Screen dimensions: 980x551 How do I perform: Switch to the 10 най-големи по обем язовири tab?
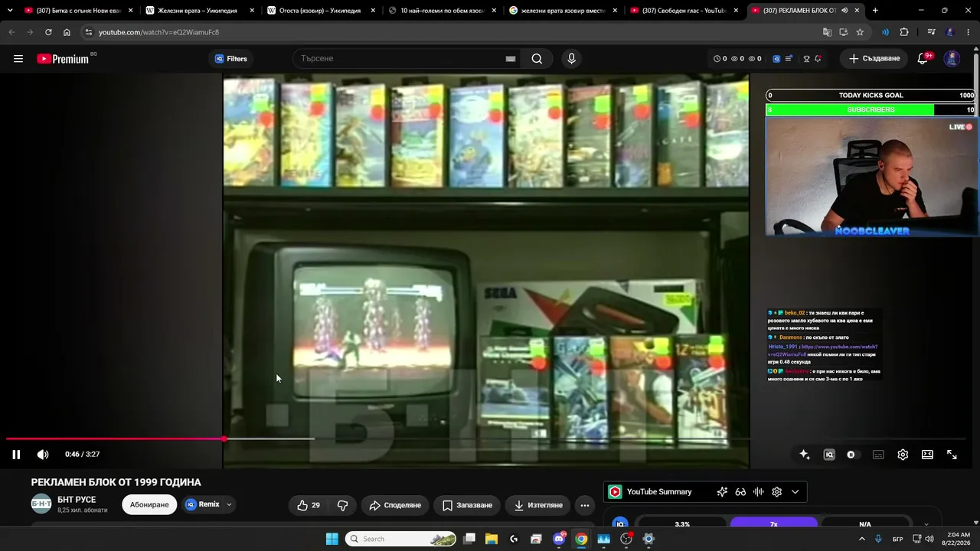443,11
